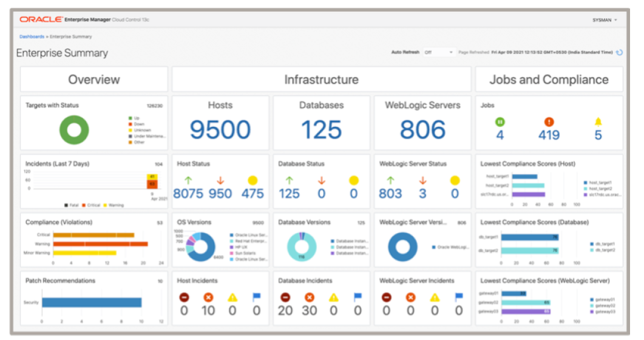
Task: Click the gateway03 compliance score bar
Action: coord(526,311)
